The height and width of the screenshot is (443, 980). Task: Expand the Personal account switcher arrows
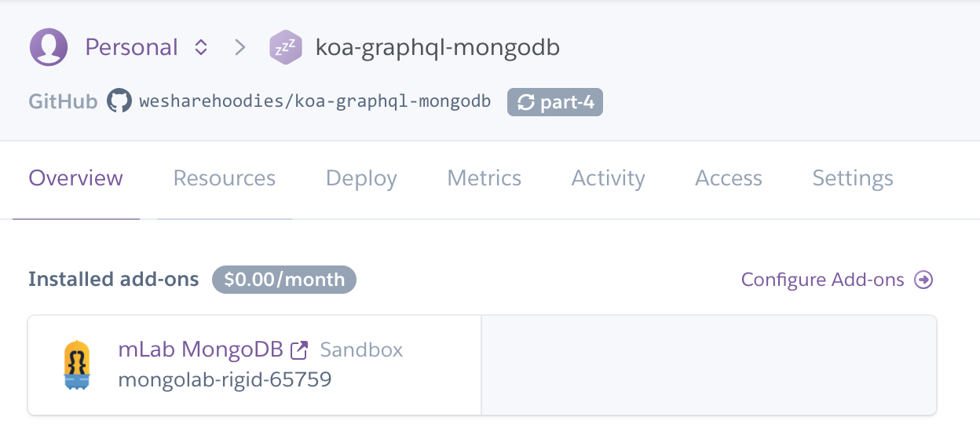(x=201, y=47)
